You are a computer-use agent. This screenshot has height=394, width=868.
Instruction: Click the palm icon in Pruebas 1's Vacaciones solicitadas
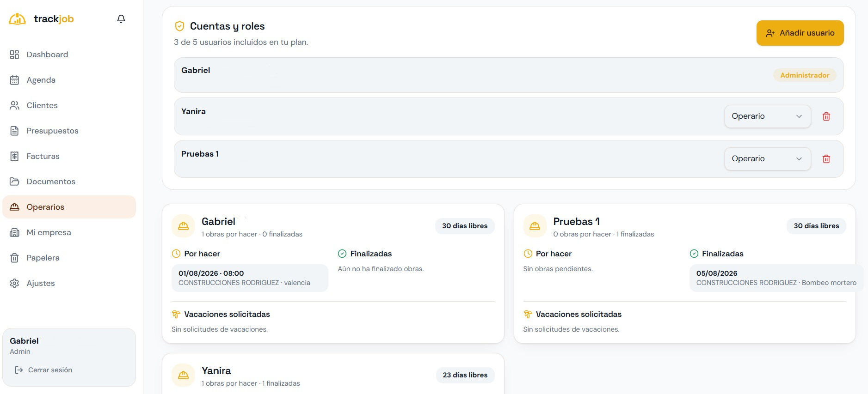click(528, 314)
